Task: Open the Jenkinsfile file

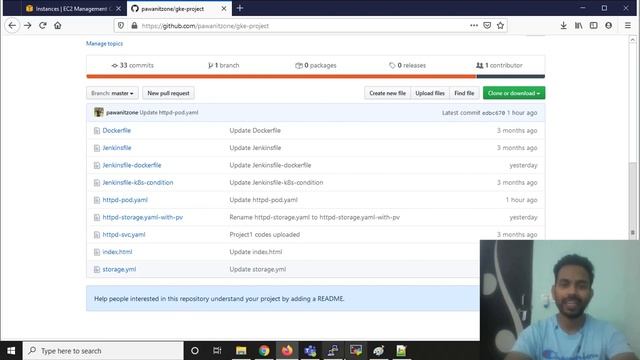Action: pos(117,148)
